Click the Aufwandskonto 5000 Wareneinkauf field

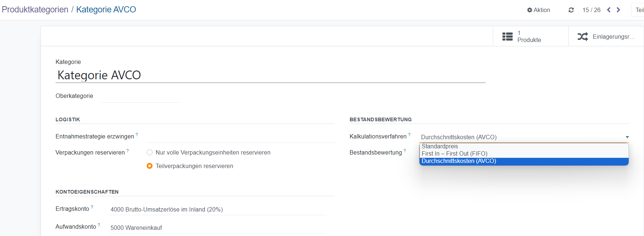218,228
